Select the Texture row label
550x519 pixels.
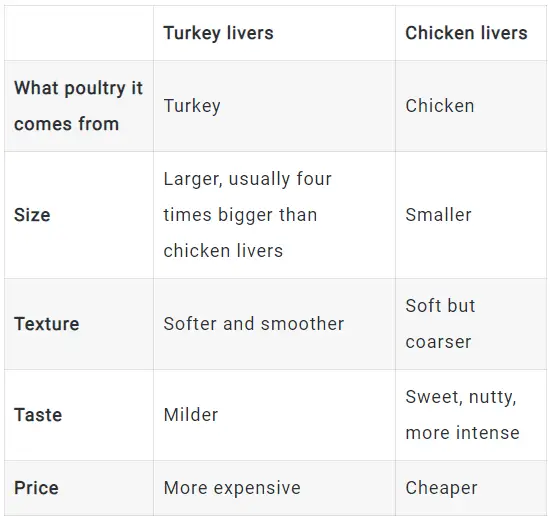[46, 324]
